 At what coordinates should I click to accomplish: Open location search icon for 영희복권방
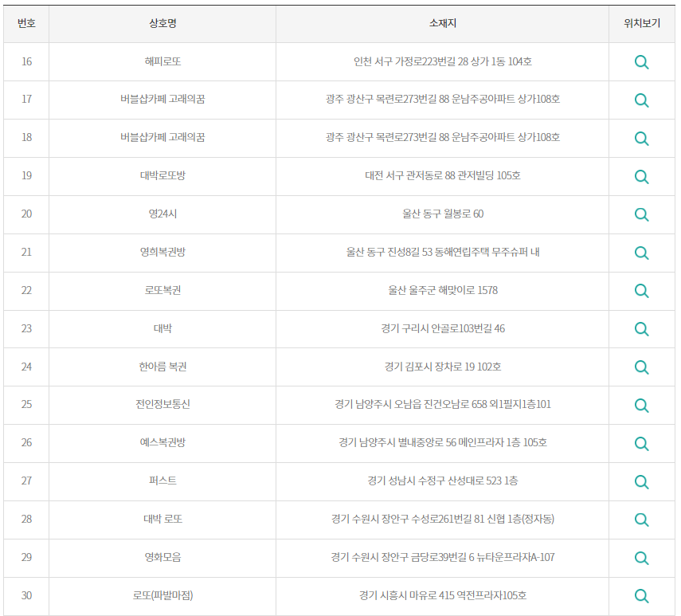pyautogui.click(x=641, y=253)
